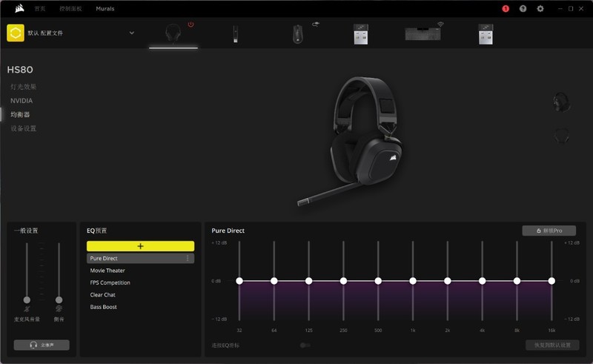
Task: Click 恢复到默认设置 restore defaults button
Action: (x=552, y=345)
